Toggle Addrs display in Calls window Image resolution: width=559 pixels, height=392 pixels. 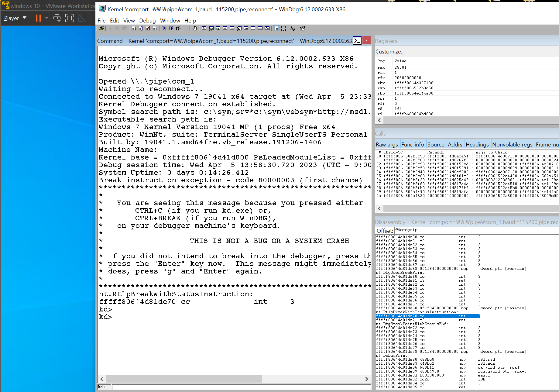455,145
